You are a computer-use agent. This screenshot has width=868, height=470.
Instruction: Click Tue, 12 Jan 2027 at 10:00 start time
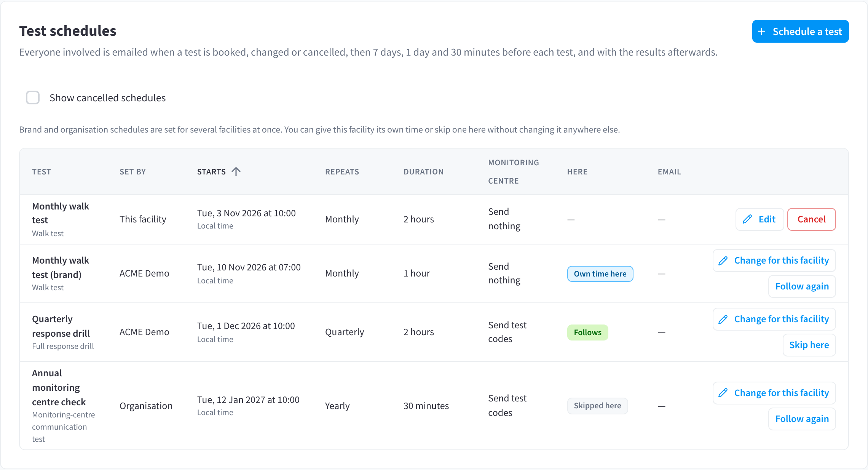point(248,400)
